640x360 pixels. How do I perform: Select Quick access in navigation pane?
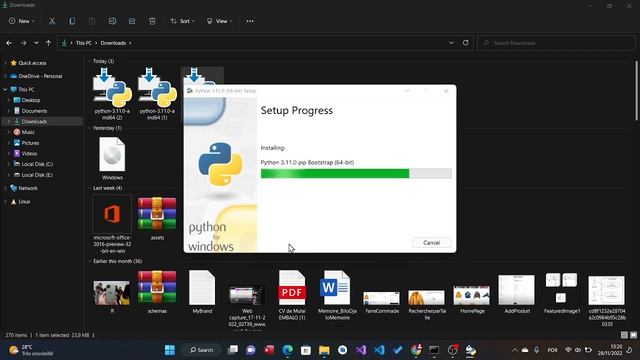coord(32,63)
